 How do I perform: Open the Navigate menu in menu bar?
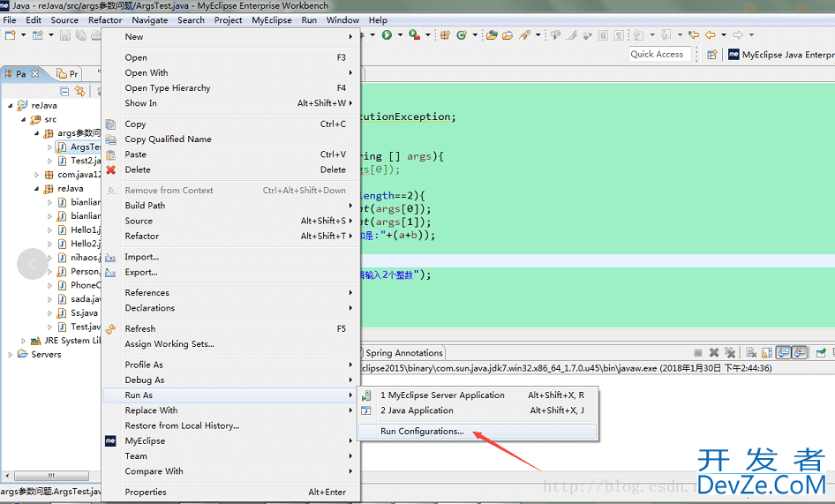click(150, 19)
